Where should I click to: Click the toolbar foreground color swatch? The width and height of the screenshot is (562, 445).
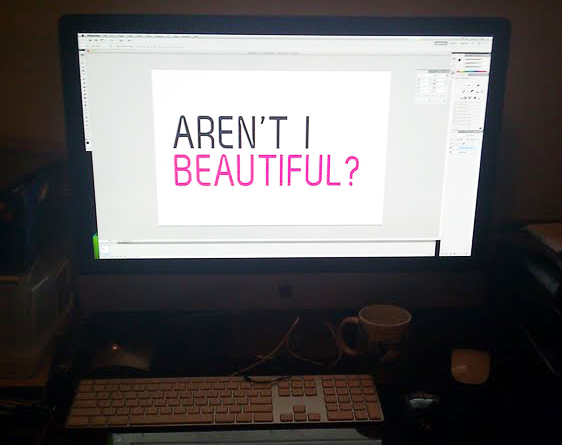coord(87,143)
